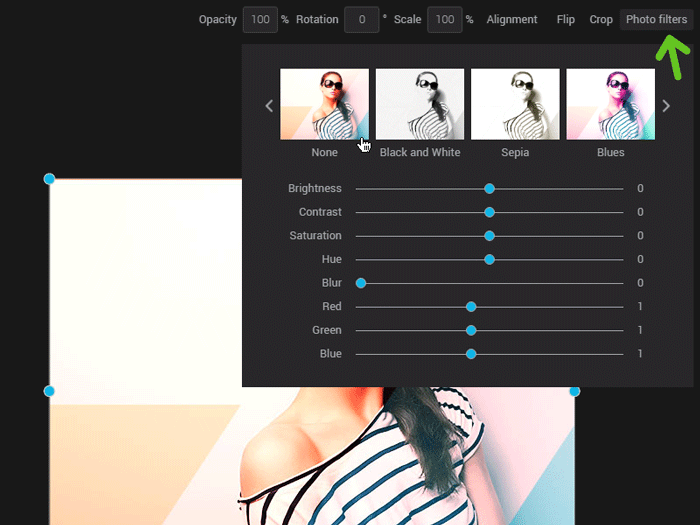Apply the Black and White filter
The width and height of the screenshot is (700, 525).
pyautogui.click(x=420, y=104)
